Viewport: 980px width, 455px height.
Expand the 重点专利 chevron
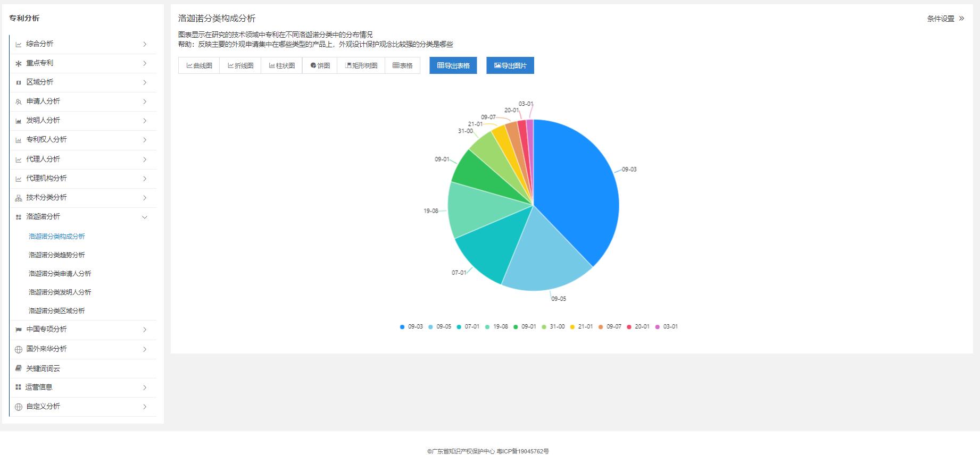click(x=145, y=63)
